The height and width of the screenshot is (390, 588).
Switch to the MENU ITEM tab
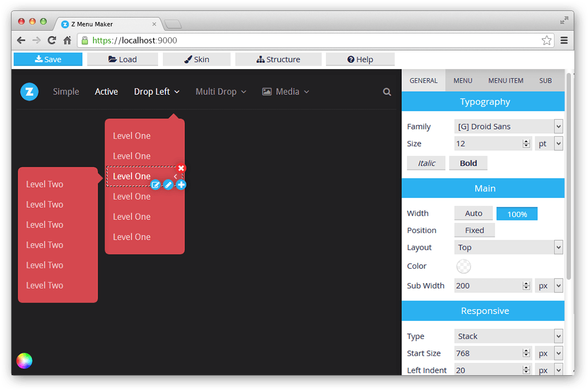tap(505, 80)
